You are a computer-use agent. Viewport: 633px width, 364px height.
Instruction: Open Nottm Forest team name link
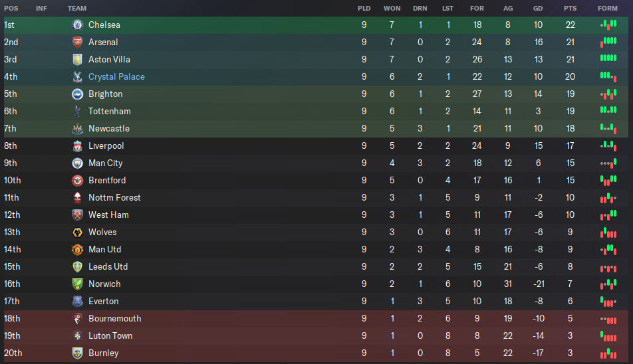point(114,197)
